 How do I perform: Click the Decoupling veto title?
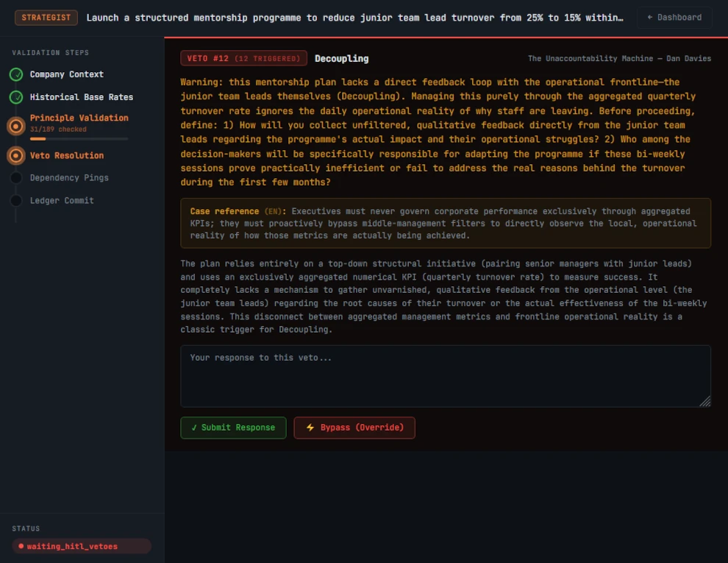coord(342,59)
